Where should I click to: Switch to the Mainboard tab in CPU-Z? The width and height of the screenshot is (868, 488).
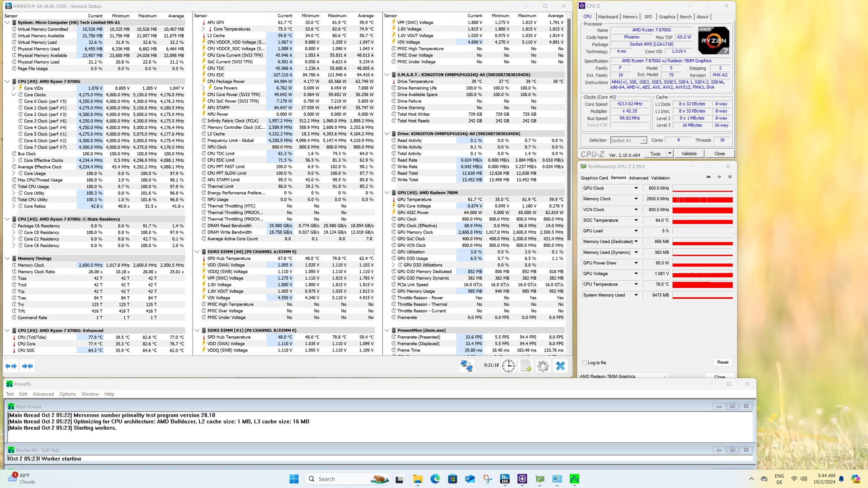coord(608,17)
